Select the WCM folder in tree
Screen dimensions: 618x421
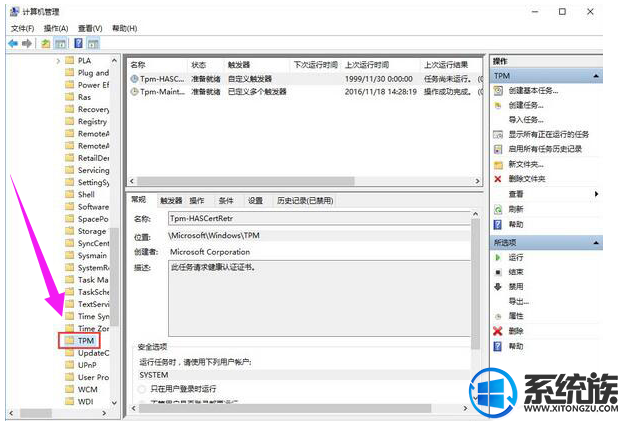(87, 389)
